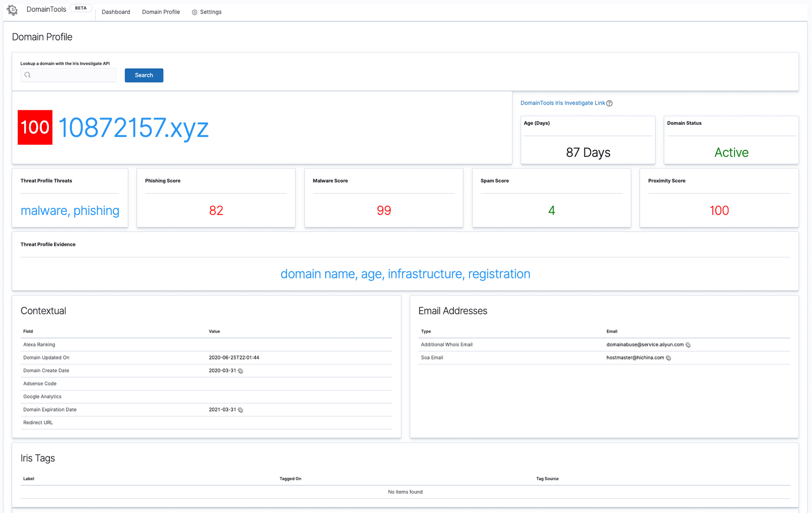Click help icon next to Iris Investigate Link
812x513 pixels.
point(610,103)
